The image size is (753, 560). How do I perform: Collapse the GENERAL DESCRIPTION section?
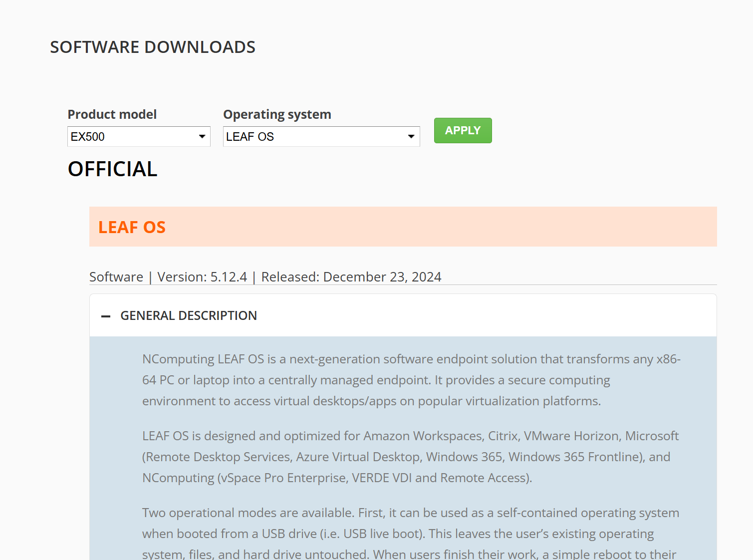(x=403, y=315)
